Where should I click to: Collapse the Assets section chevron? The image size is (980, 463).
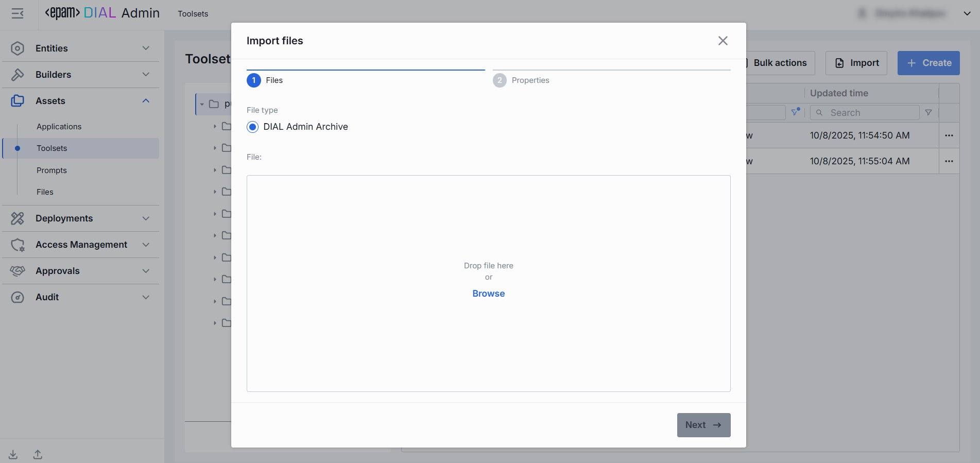[x=146, y=101]
